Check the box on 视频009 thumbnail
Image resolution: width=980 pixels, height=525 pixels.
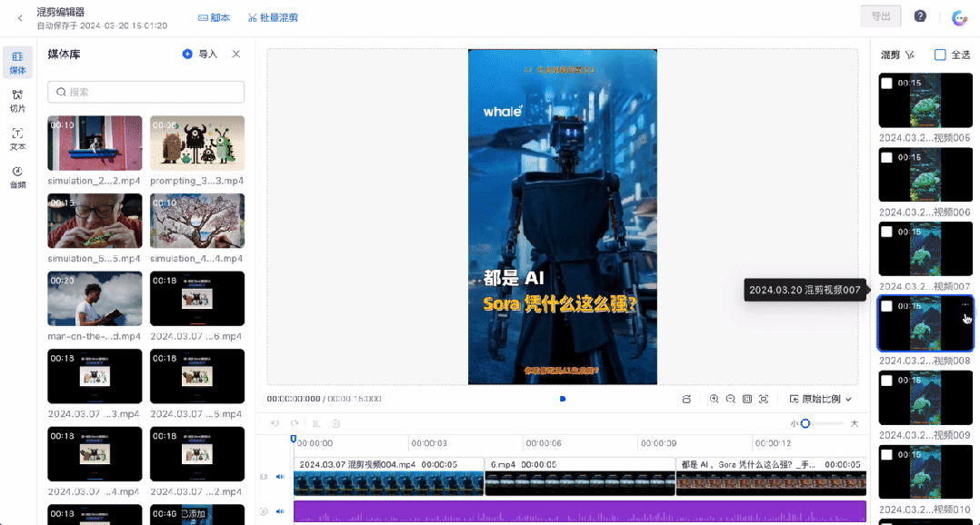[886, 381]
